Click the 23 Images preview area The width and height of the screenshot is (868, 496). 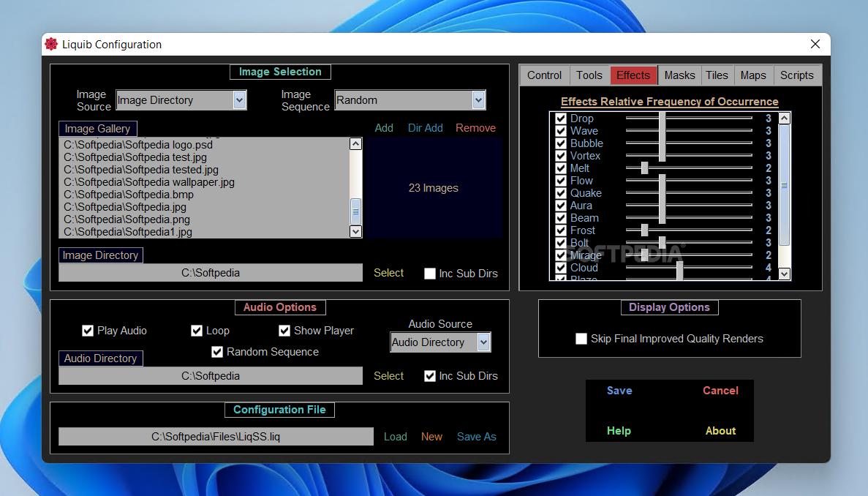[434, 188]
